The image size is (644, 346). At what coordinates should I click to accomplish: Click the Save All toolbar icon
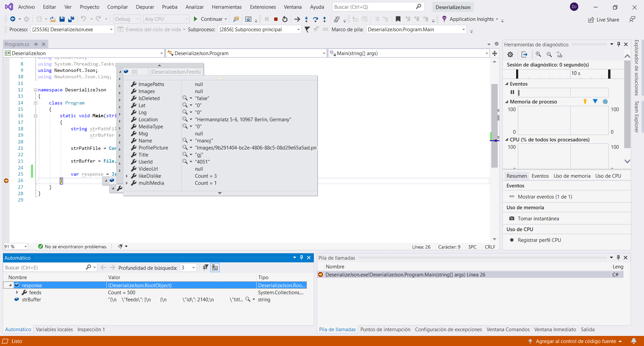(71, 19)
